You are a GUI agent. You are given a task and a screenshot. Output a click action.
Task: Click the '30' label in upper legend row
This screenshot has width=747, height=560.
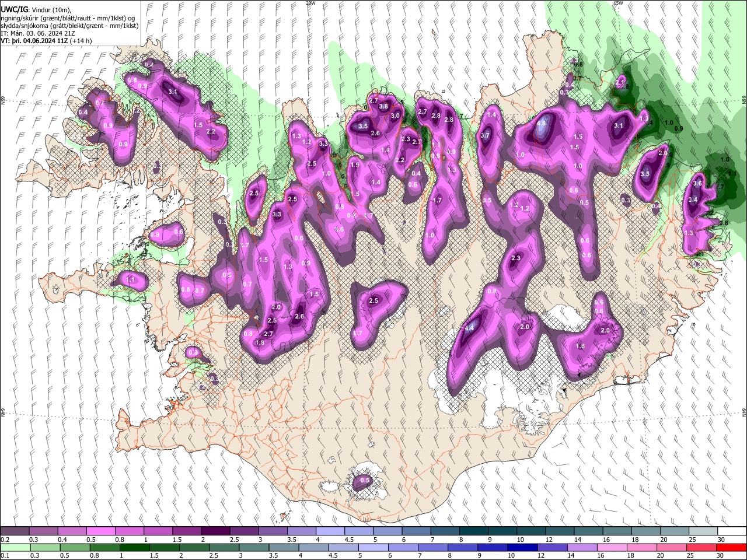[721, 540]
